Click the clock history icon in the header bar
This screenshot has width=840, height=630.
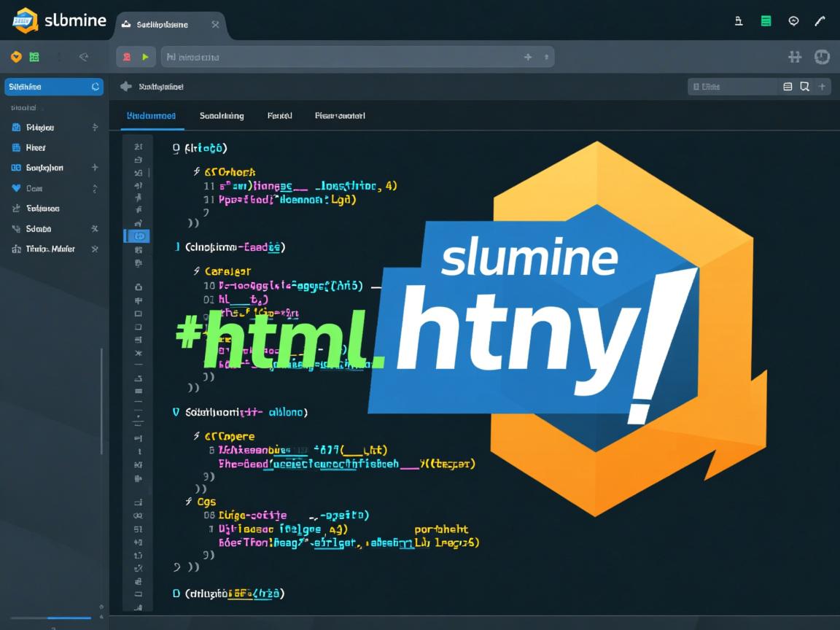[822, 56]
